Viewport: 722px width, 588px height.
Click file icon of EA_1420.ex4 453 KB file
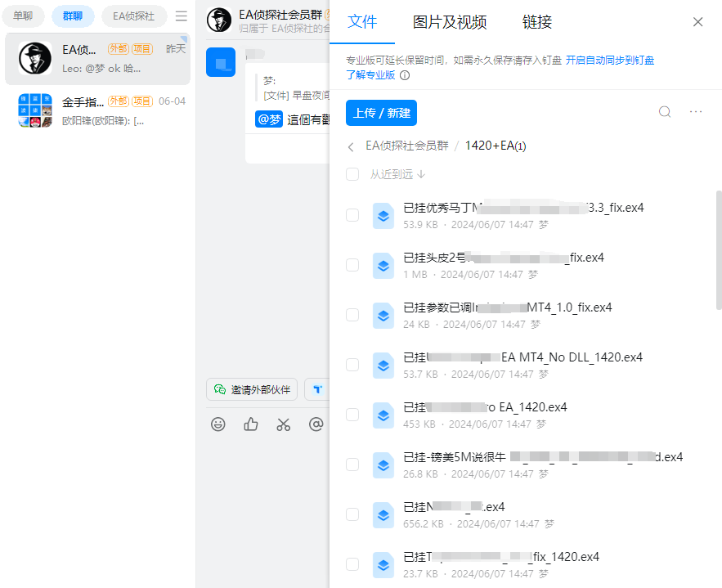(383, 415)
